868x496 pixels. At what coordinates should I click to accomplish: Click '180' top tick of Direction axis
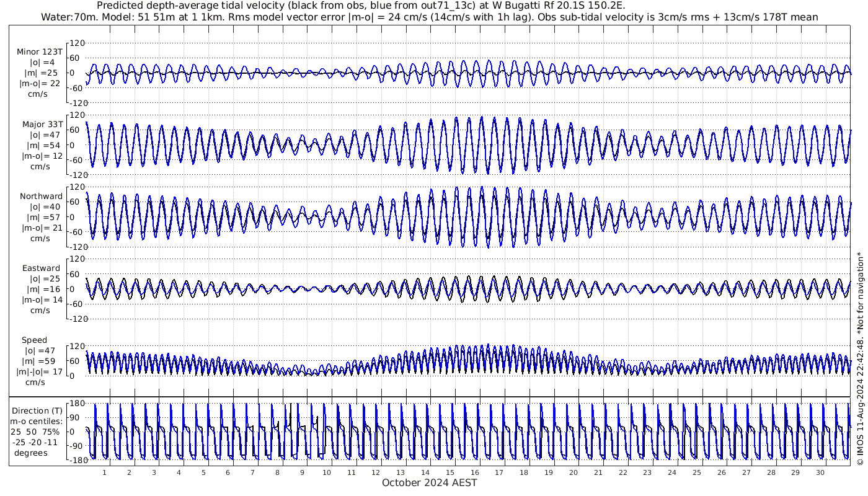click(x=77, y=403)
